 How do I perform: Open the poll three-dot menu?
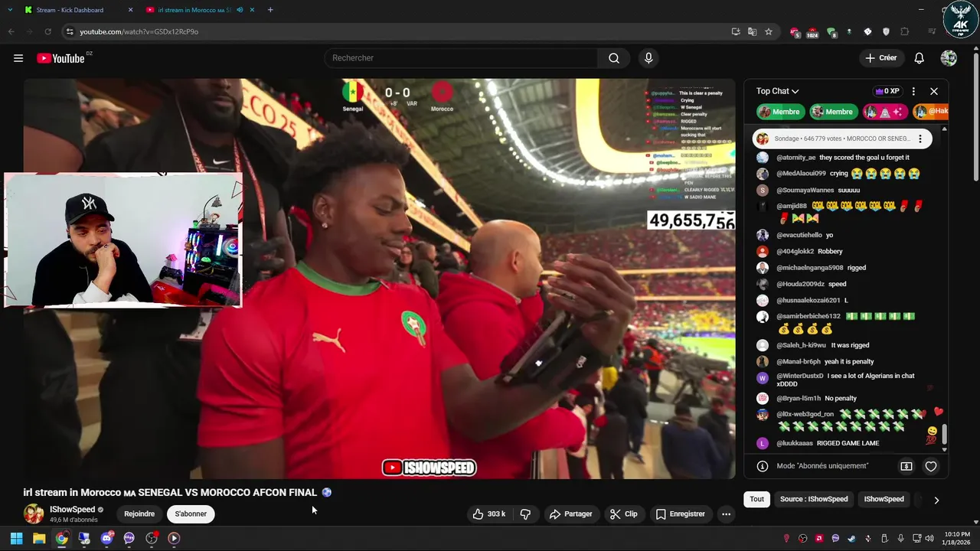[920, 139]
